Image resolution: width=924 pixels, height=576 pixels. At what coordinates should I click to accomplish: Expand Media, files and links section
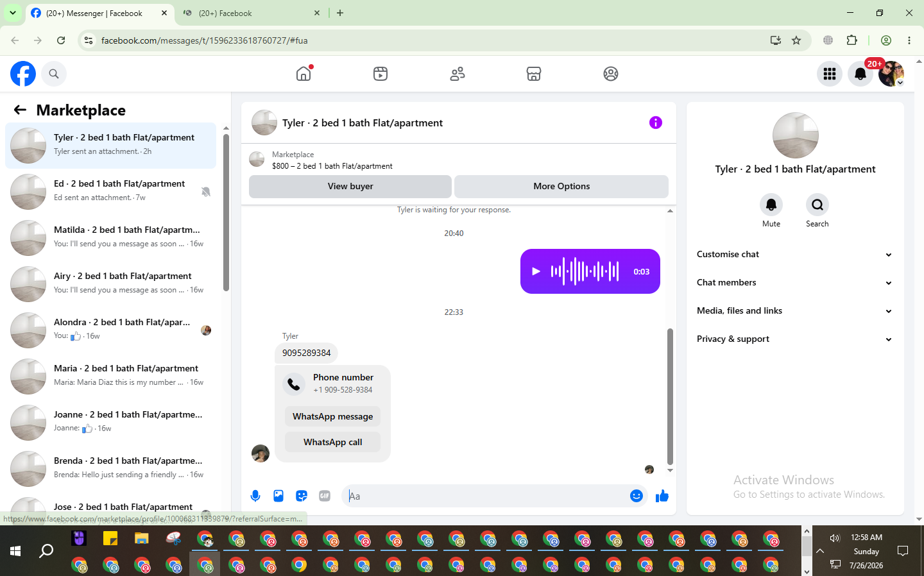coord(795,311)
